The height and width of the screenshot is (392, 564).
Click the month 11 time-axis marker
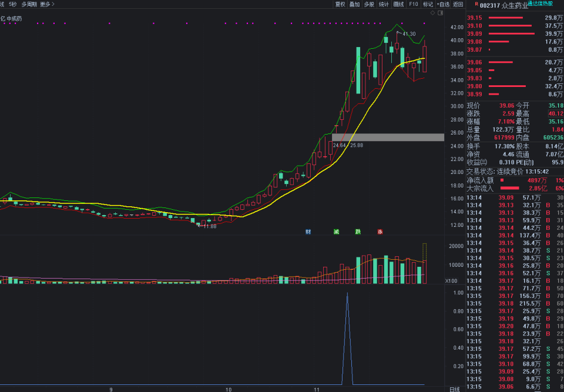[x=317, y=390]
